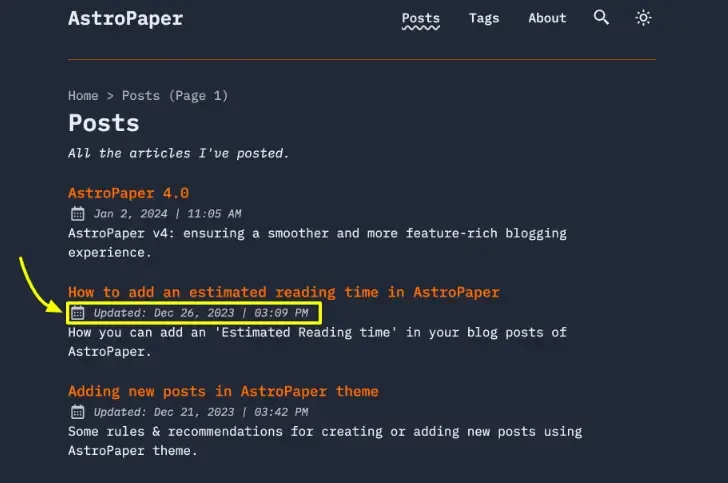Open the Tags nav item

tap(484, 18)
